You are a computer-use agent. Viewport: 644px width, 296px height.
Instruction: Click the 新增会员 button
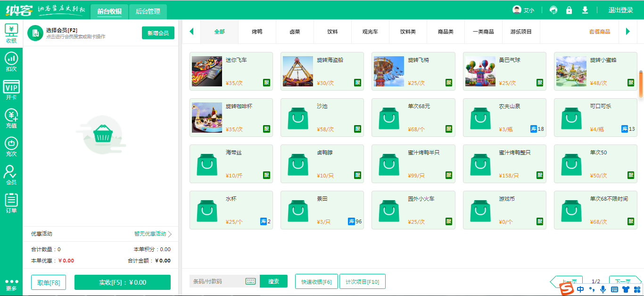pos(158,33)
